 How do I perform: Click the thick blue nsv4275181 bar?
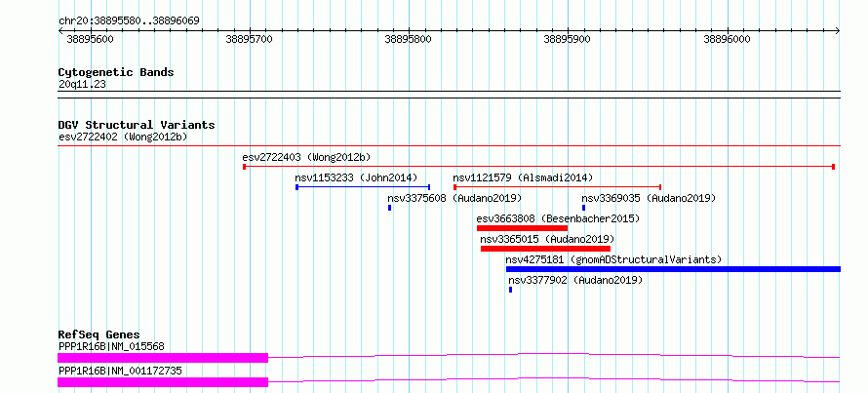point(673,269)
